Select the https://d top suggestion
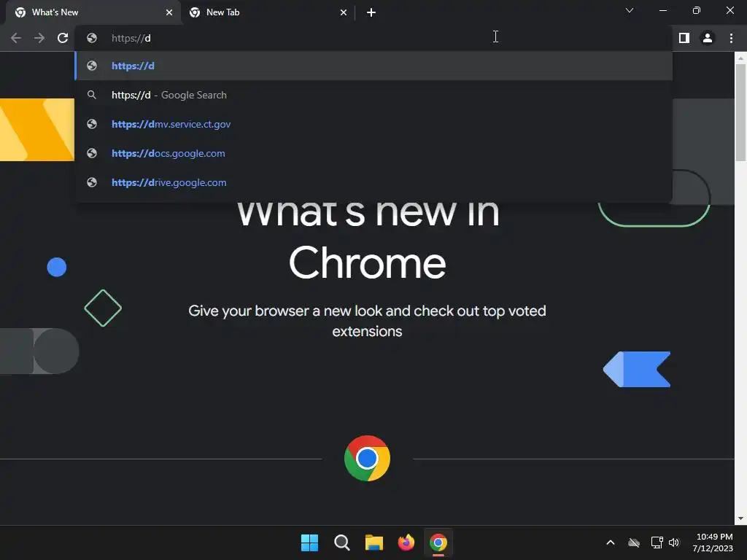This screenshot has width=747, height=560. (x=373, y=66)
